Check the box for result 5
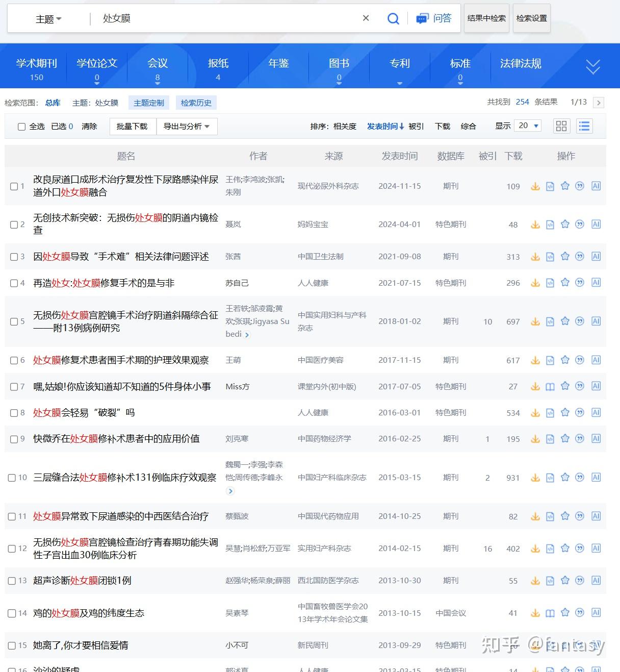Image resolution: width=620 pixels, height=672 pixels. point(14,321)
